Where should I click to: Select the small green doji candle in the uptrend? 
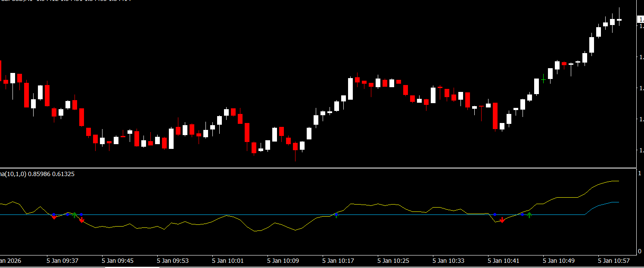544,80
